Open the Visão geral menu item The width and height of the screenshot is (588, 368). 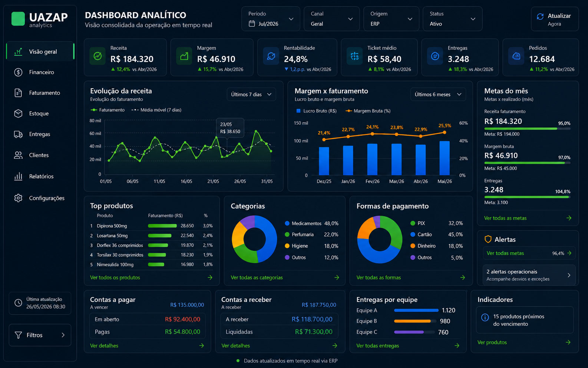[x=40, y=52]
